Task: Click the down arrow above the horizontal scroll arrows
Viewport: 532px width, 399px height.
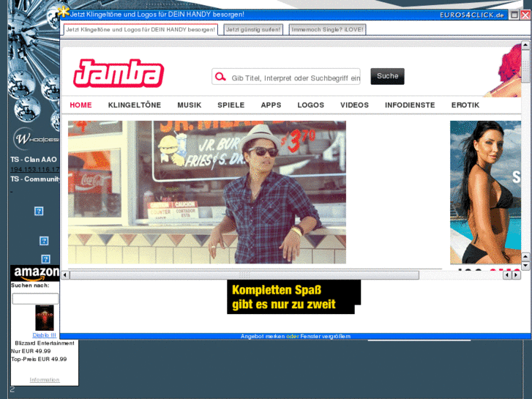Action: click(525, 265)
